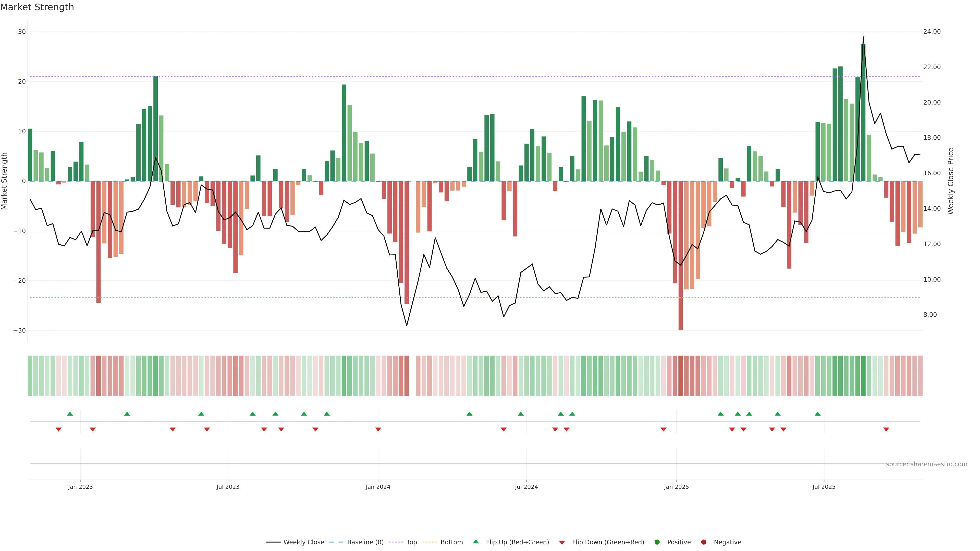980x551 pixels.
Task: Click the Negative red circle legend icon
Action: pos(703,542)
